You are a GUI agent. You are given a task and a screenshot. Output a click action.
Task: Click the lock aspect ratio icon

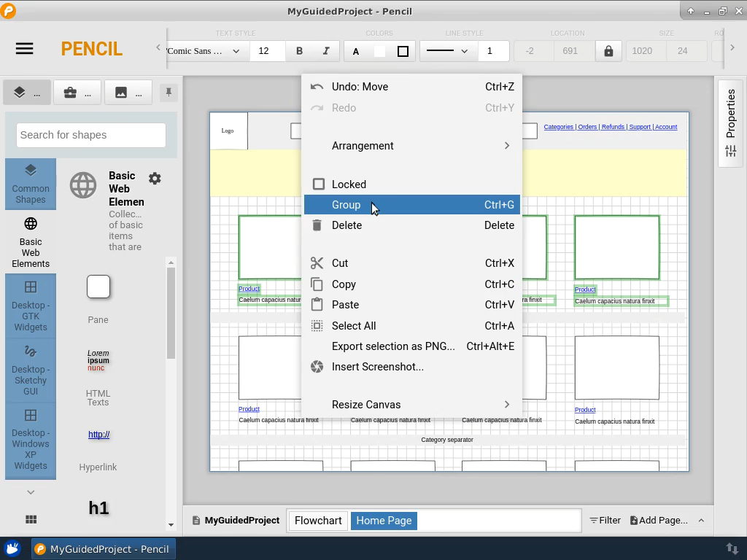(608, 51)
